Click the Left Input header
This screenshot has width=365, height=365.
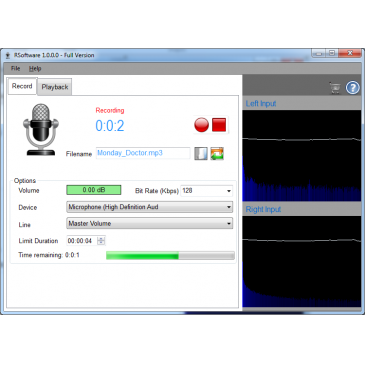[x=302, y=103]
